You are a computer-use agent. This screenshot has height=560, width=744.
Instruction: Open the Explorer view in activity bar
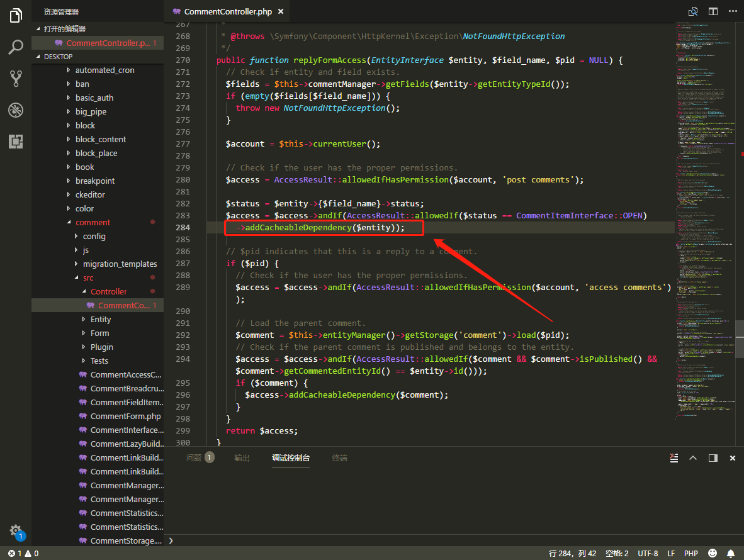[16, 16]
